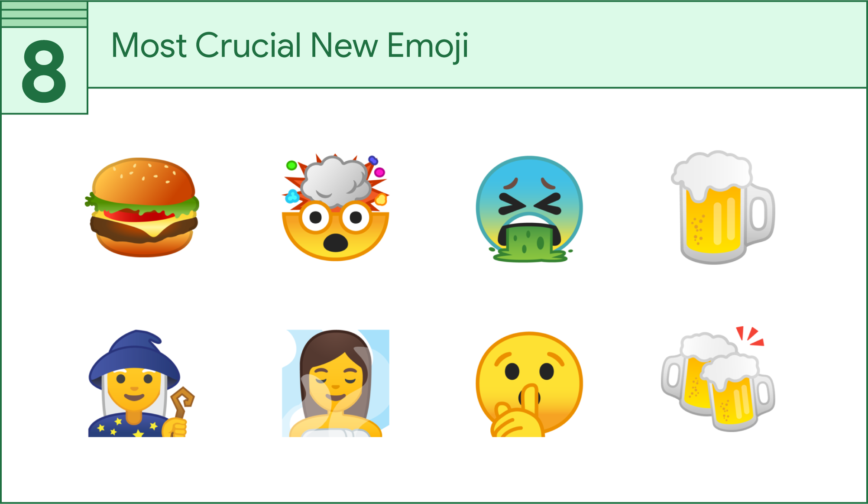Viewport: 868px width, 504px height.
Task: Select the exploding head emoji
Action: (x=336, y=207)
